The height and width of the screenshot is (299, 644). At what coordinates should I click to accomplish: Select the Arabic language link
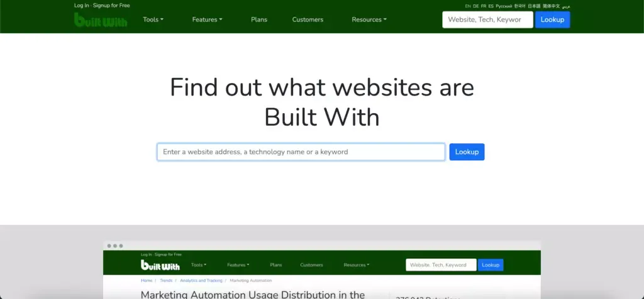pyautogui.click(x=566, y=6)
